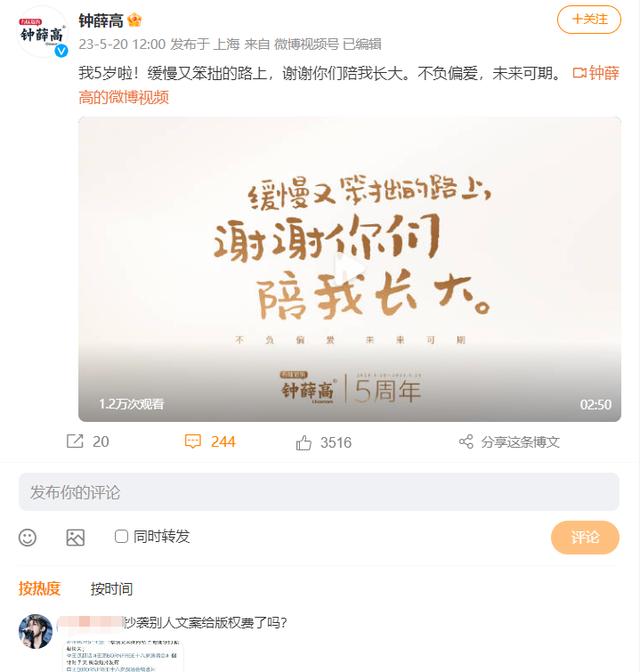Switch to 按热度 sorting tab
Screen dimensions: 640x672
click(x=39, y=588)
